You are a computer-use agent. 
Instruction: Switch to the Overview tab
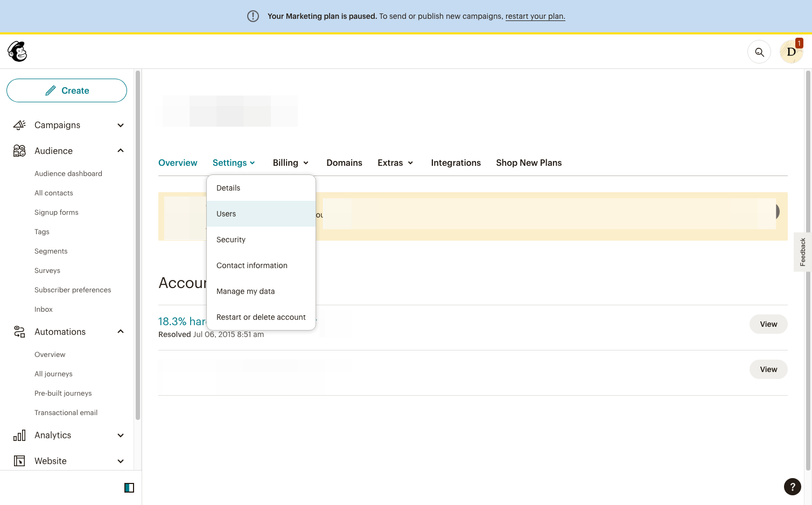(178, 163)
